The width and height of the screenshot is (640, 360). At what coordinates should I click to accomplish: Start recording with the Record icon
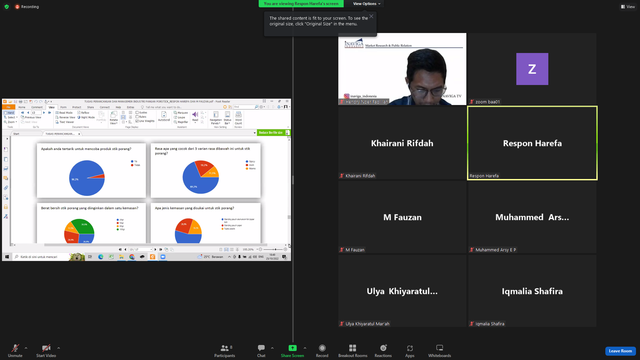pos(322,350)
